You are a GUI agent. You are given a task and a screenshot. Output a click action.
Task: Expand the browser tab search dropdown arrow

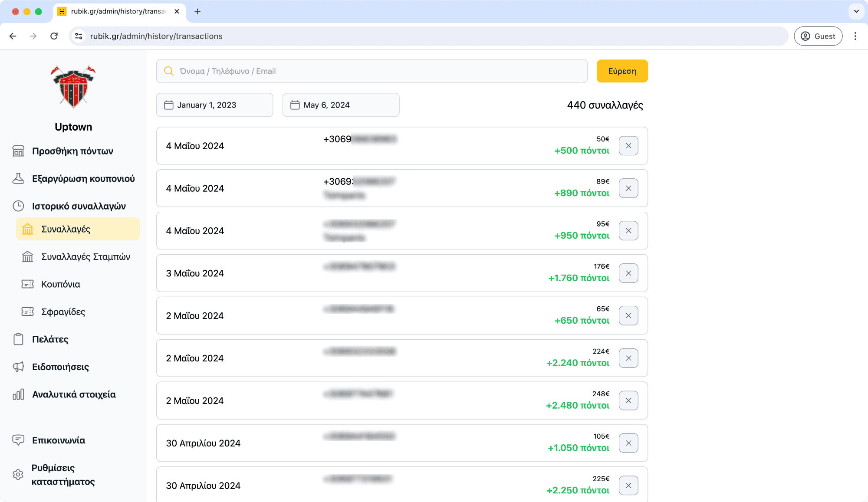[x=856, y=11]
